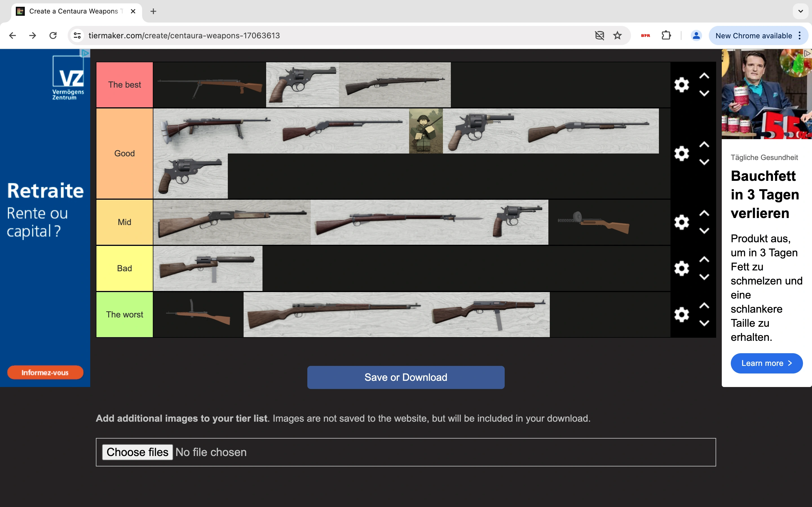Screen dimensions: 812x507
Task: Move The best tier down
Action: coord(704,94)
